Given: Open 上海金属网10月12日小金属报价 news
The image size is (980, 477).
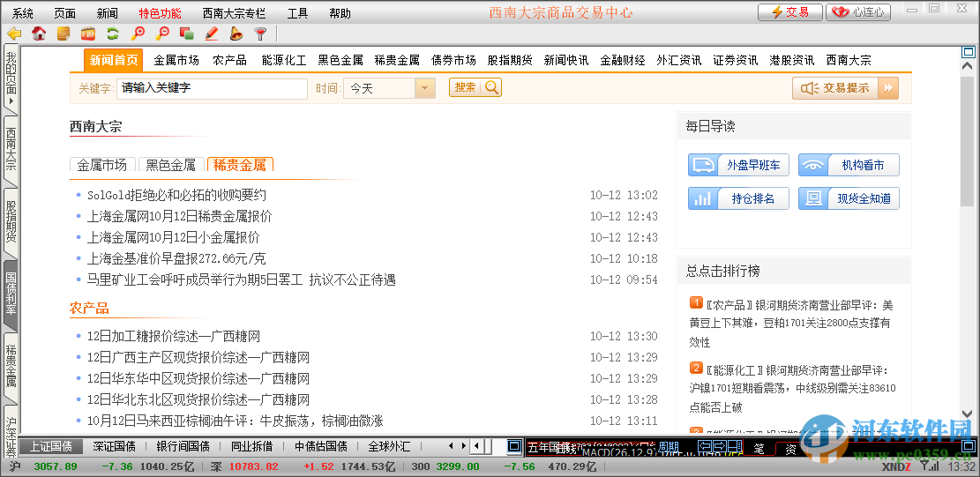Looking at the screenshot, I should point(173,237).
